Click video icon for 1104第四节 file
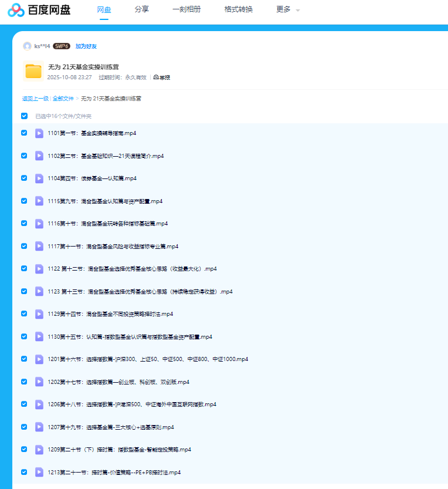 tap(39, 178)
